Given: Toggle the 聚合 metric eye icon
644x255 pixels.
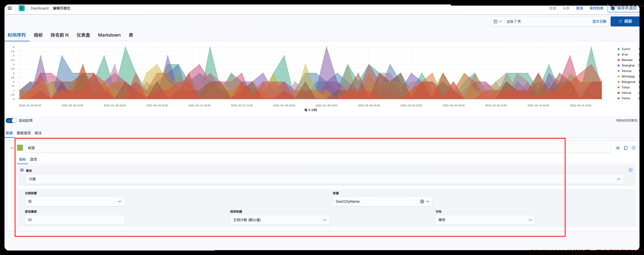Looking at the screenshot, I should (x=22, y=170).
